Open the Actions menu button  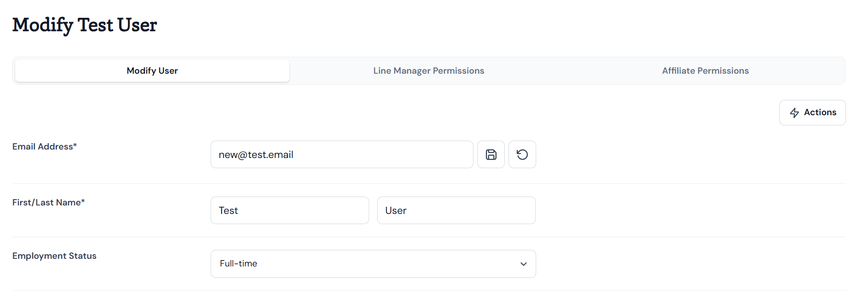[812, 113]
